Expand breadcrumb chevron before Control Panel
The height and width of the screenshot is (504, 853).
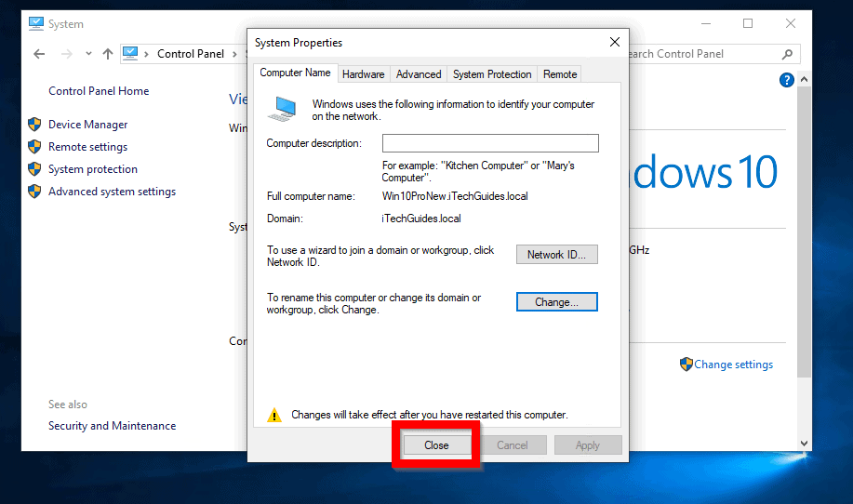(x=146, y=54)
